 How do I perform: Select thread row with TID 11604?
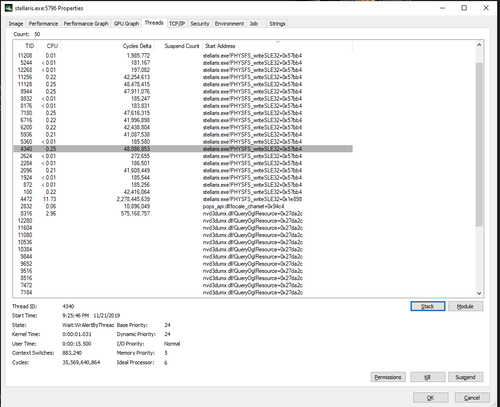coord(183,228)
